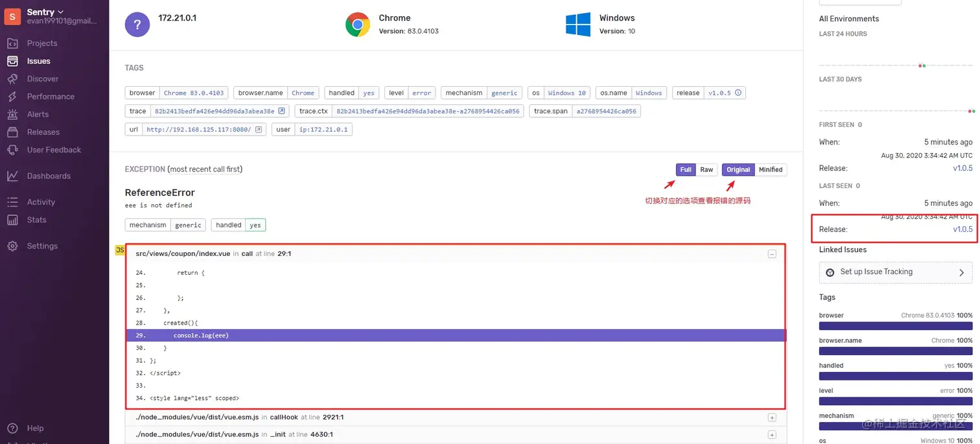
Task: Click the Last 24 Hours event chart
Action: coord(896,55)
